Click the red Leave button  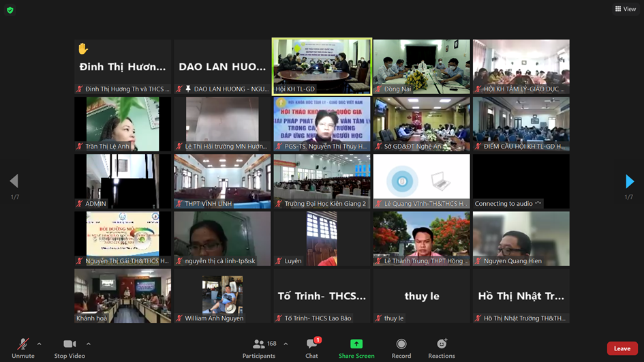tap(622, 348)
